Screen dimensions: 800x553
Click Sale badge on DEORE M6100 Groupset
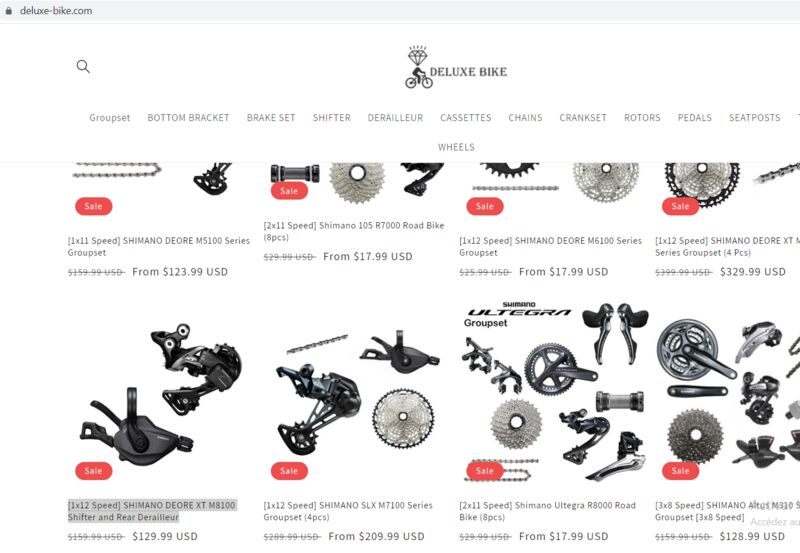pyautogui.click(x=485, y=207)
